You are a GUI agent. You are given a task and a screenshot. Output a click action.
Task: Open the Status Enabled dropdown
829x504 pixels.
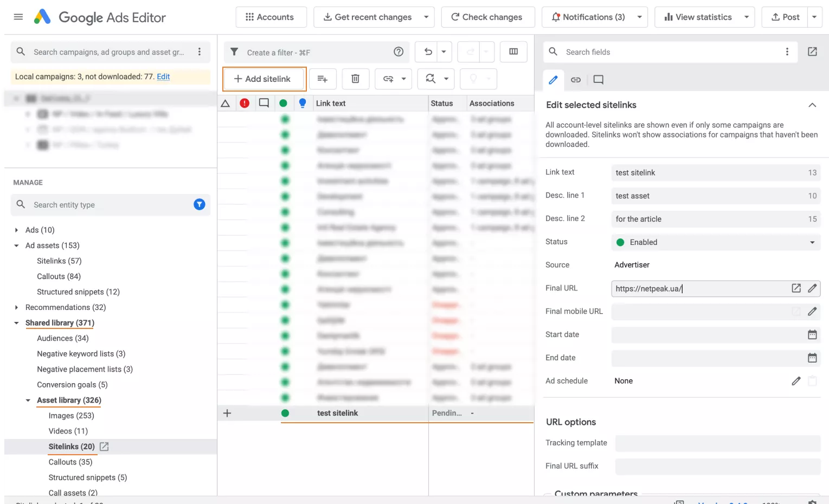click(716, 242)
